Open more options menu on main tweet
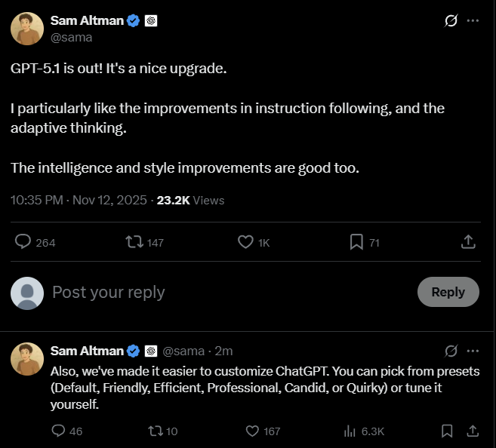This screenshot has width=496, height=448. (x=473, y=21)
